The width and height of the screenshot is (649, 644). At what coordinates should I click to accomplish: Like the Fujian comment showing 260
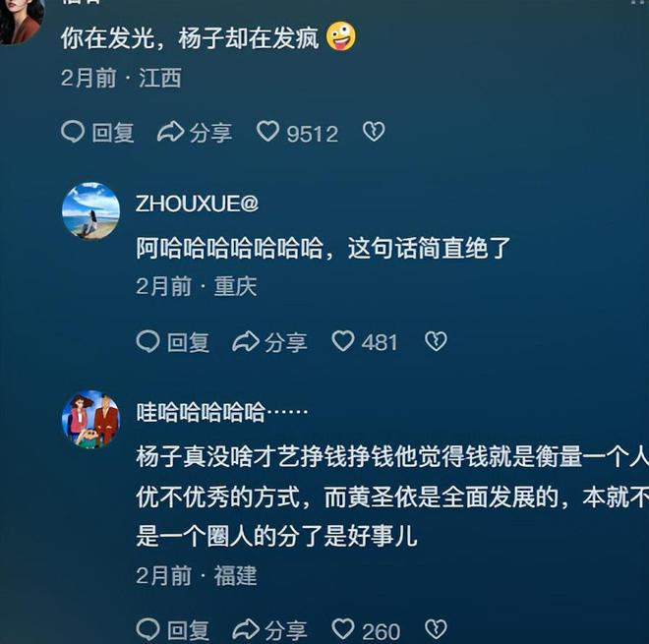366,630
